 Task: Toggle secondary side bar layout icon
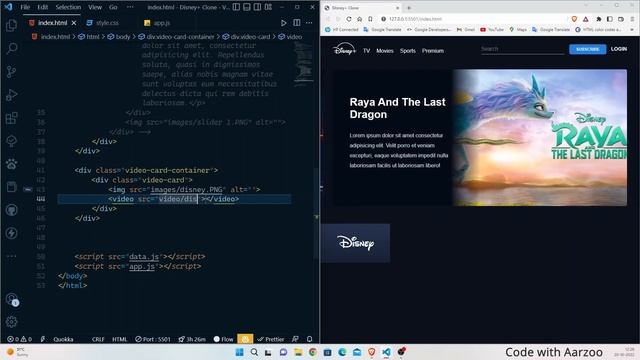point(258,7)
